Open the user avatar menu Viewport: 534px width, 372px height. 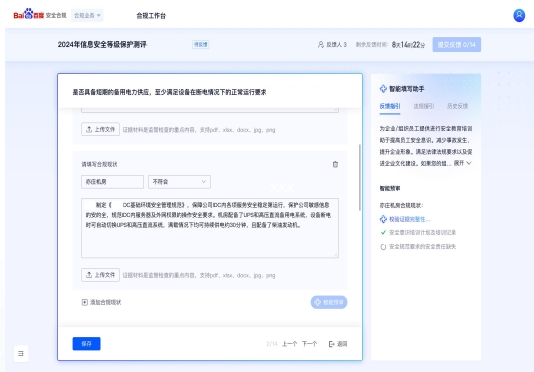click(x=519, y=15)
